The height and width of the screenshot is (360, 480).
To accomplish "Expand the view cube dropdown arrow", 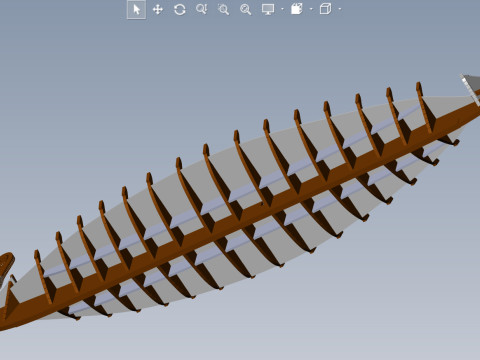I will 340,9.
